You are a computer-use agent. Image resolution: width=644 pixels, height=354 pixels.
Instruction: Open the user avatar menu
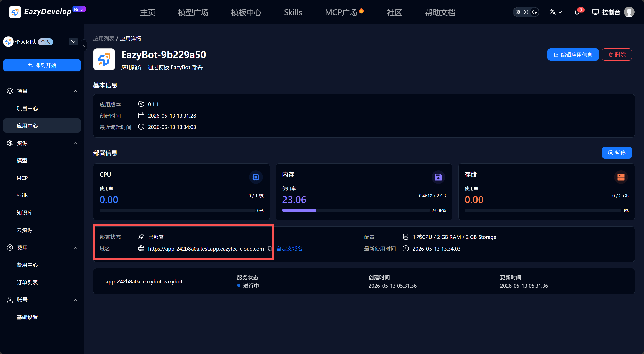tap(629, 12)
